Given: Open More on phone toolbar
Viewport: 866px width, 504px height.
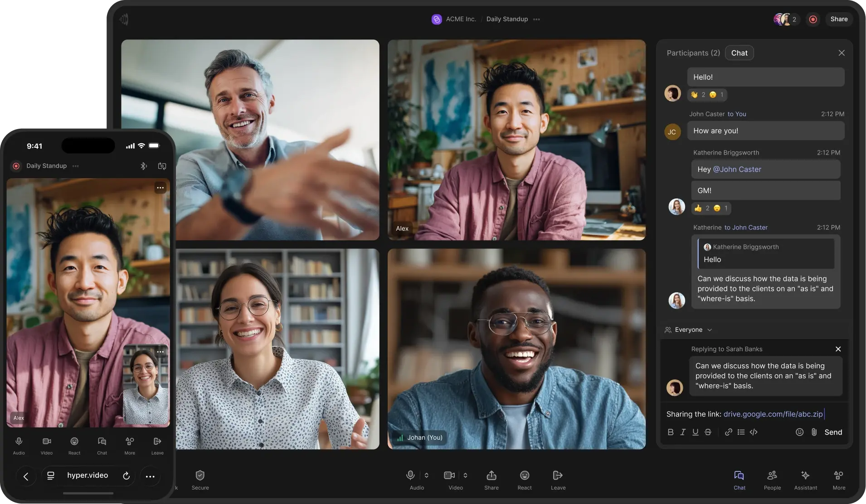Looking at the screenshot, I should pos(130,446).
